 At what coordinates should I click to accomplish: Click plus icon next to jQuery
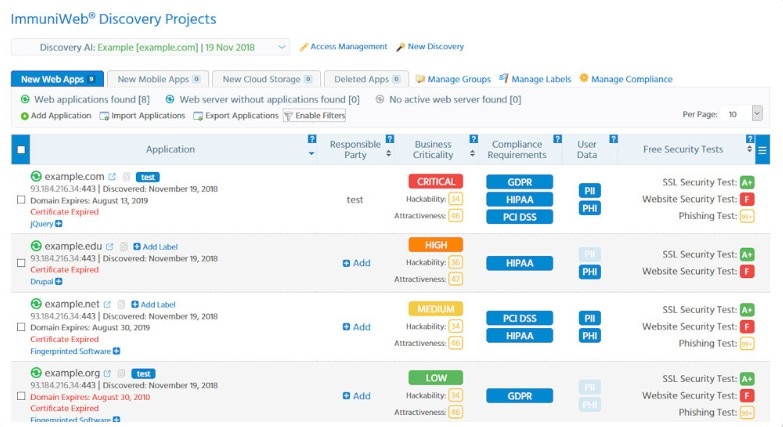(59, 224)
